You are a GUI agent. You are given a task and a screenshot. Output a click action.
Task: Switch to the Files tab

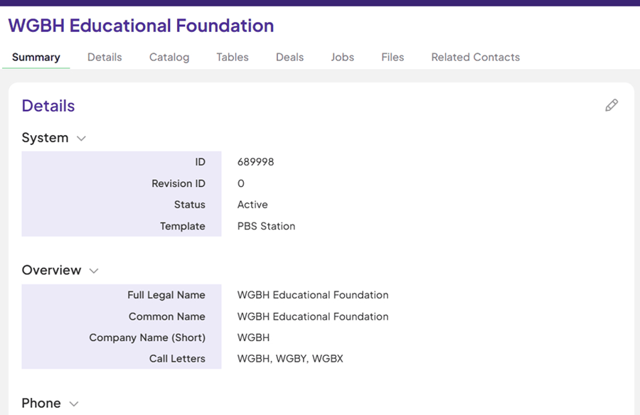pos(393,57)
